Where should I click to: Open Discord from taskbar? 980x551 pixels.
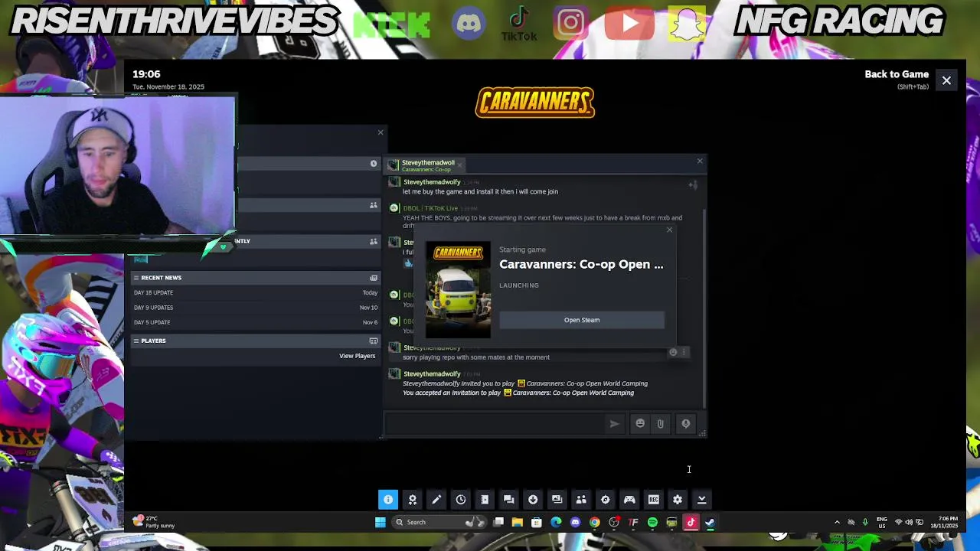coord(575,523)
